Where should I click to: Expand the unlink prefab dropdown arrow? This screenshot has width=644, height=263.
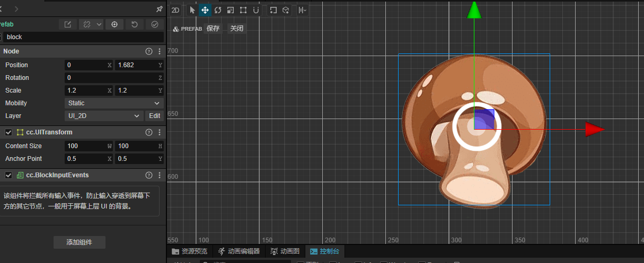coord(99,24)
